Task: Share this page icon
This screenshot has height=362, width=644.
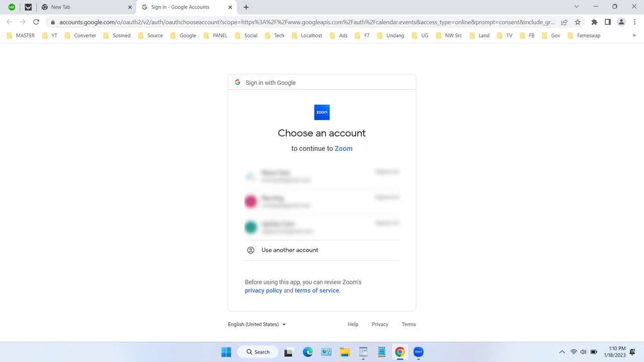Action: pos(565,22)
